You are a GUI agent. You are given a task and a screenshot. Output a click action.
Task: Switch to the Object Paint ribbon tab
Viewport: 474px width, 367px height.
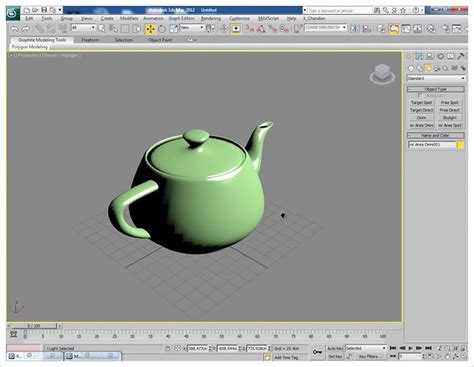[x=160, y=40]
